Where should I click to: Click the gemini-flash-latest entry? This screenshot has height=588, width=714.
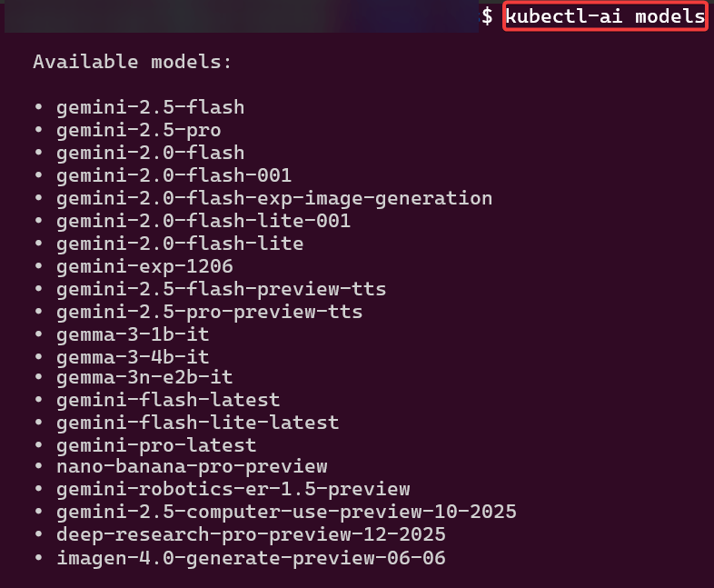[x=168, y=400]
